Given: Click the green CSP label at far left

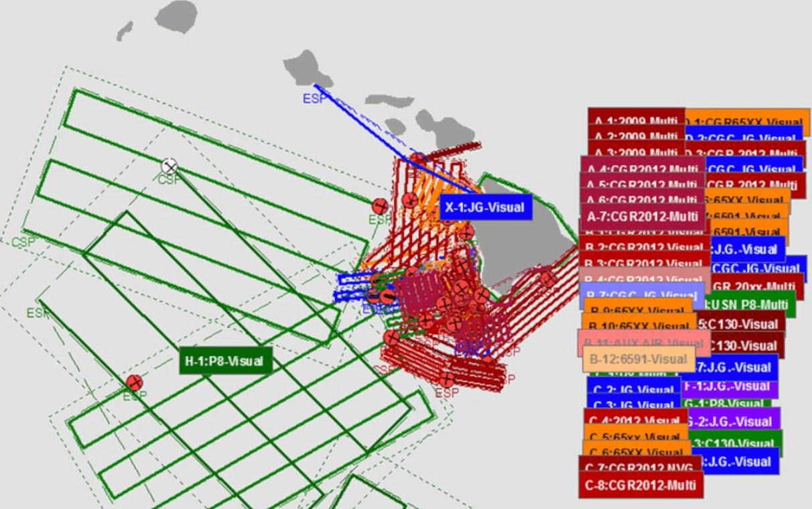Looking at the screenshot, I should (22, 242).
